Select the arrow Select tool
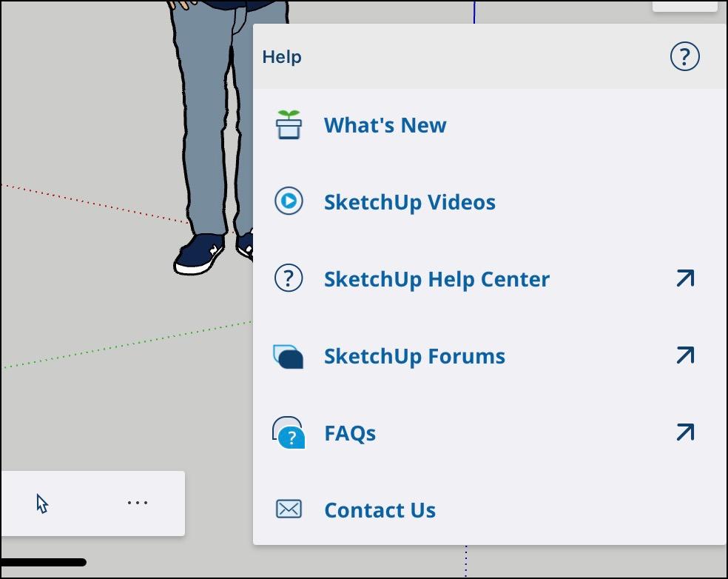Image resolution: width=728 pixels, height=579 pixels. point(42,502)
